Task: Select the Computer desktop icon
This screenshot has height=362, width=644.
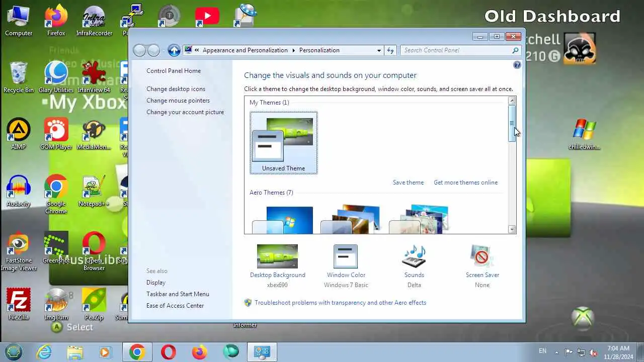Action: [19, 21]
